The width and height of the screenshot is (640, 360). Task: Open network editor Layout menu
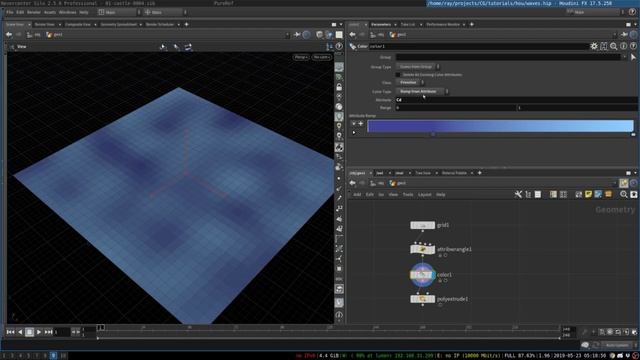(x=424, y=195)
